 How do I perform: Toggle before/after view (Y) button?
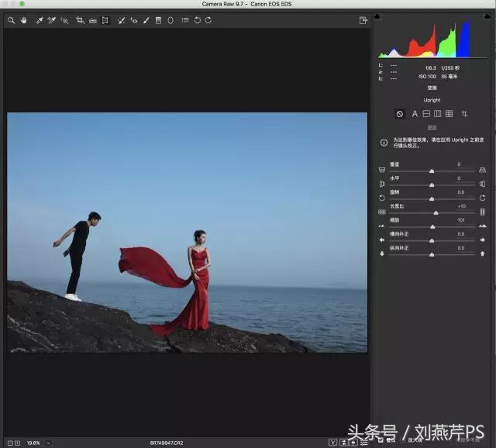tap(332, 443)
